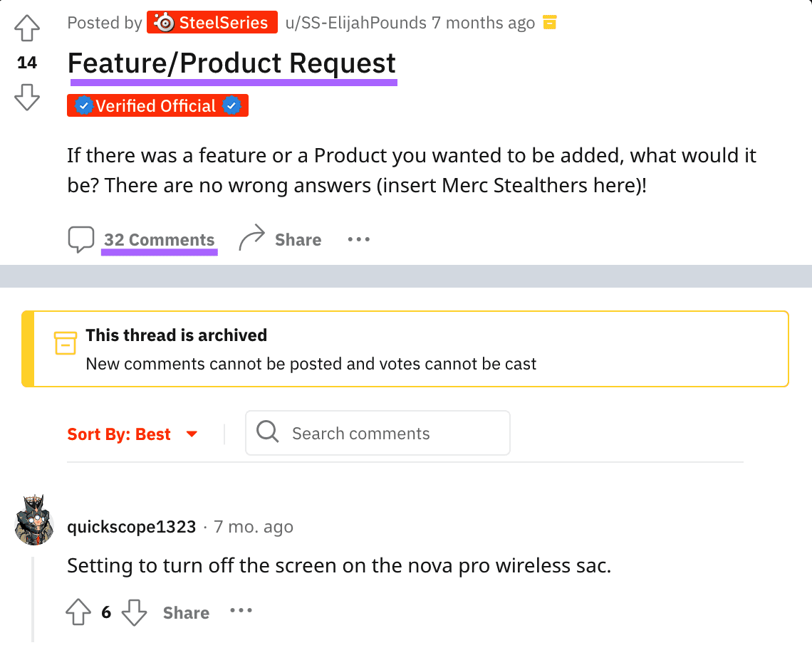Click Share under quickscope1323's comment
The height and width of the screenshot is (665, 812).
pyautogui.click(x=186, y=613)
